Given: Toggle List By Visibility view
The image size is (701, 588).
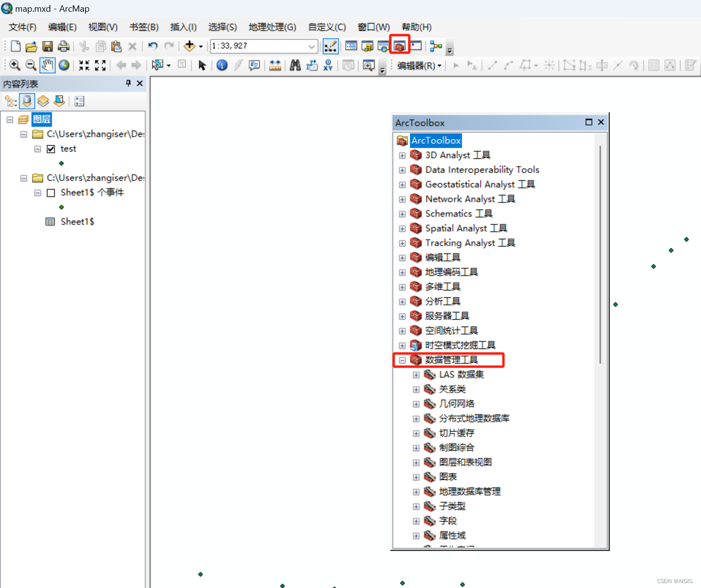Looking at the screenshot, I should 43,101.
